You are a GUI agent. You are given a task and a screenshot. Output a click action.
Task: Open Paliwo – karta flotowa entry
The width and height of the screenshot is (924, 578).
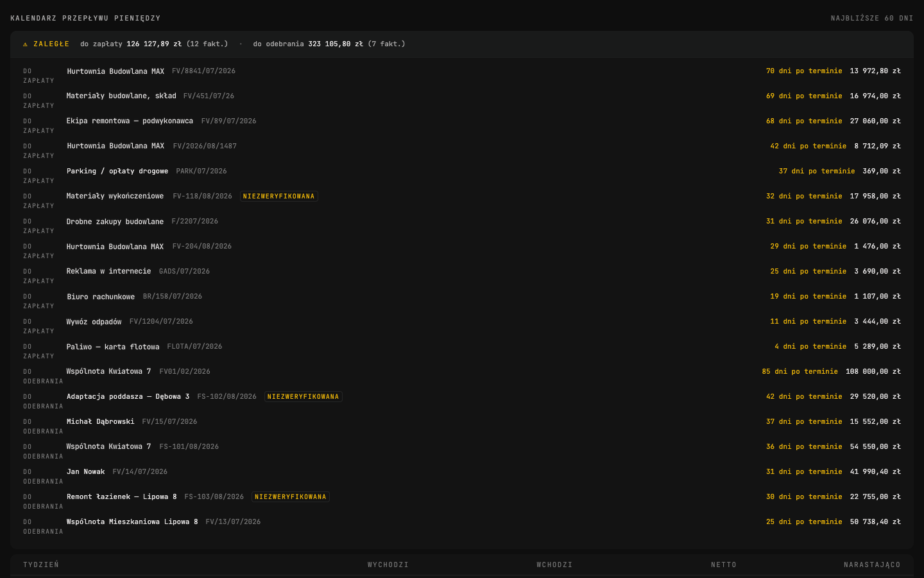pyautogui.click(x=113, y=347)
